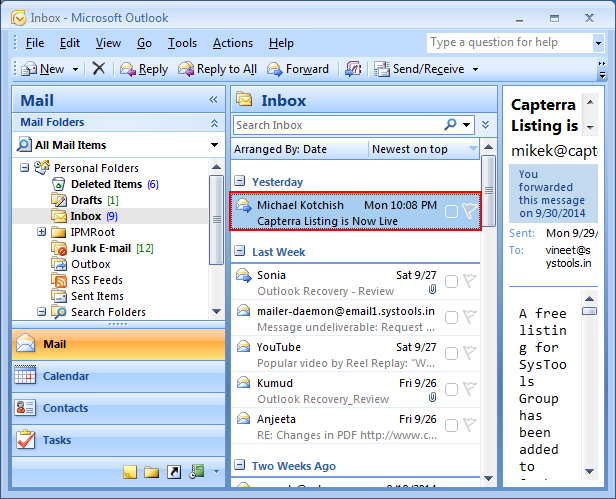Flag the YouTube message

[469, 352]
